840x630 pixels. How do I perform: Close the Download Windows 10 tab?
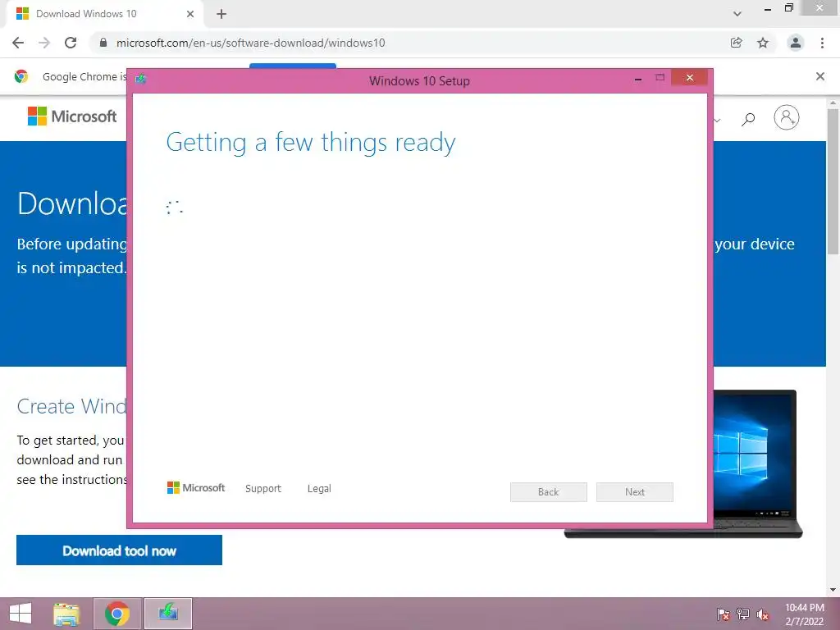coord(190,14)
